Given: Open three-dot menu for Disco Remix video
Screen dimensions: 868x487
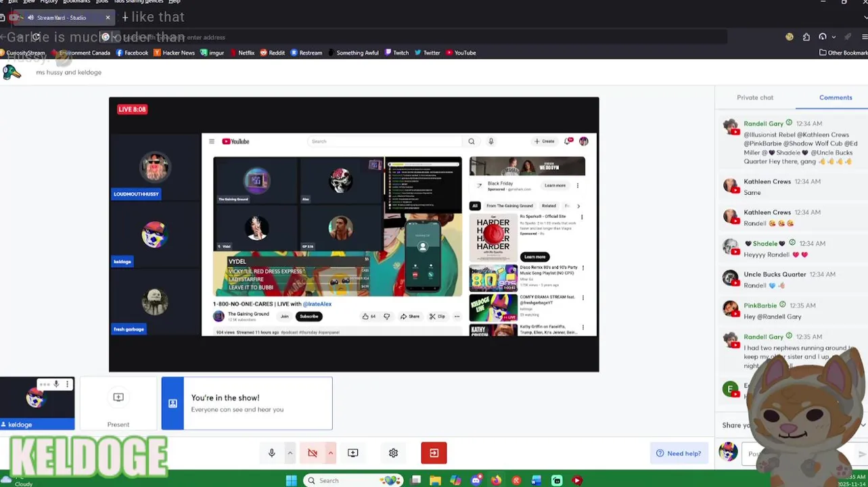Looking at the screenshot, I should point(583,269).
